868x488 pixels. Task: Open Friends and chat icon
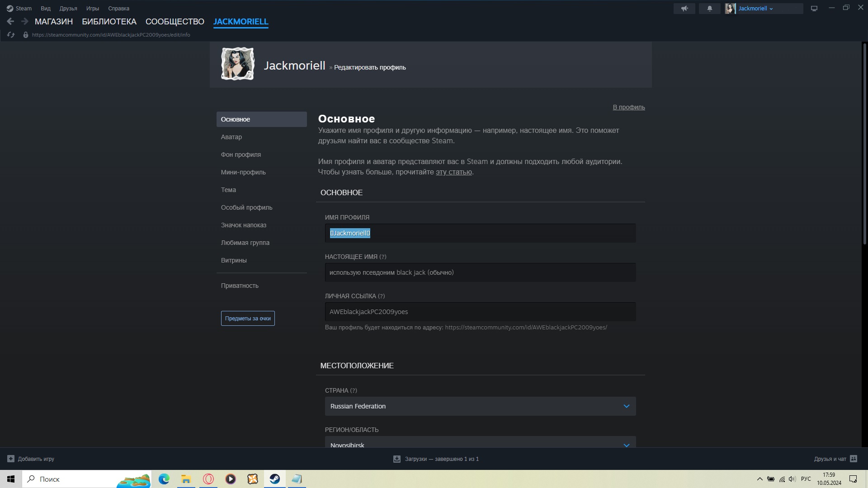coord(853,459)
